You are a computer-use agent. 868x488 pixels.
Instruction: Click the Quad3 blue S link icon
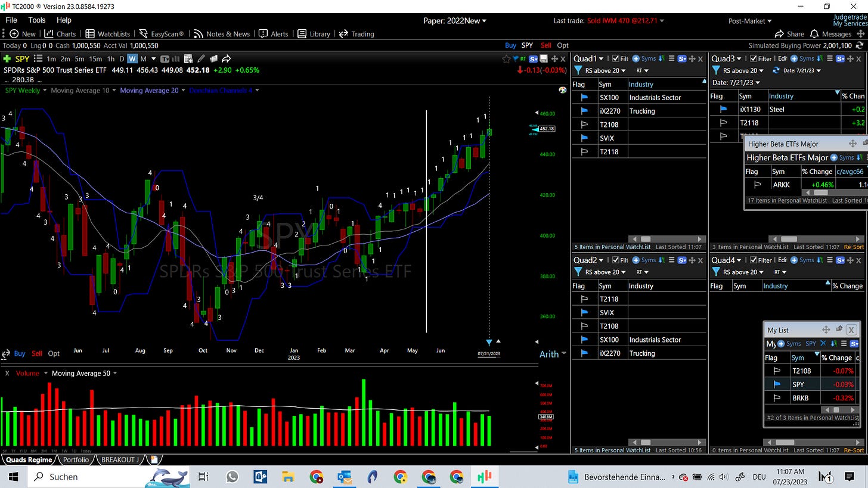[x=841, y=58]
